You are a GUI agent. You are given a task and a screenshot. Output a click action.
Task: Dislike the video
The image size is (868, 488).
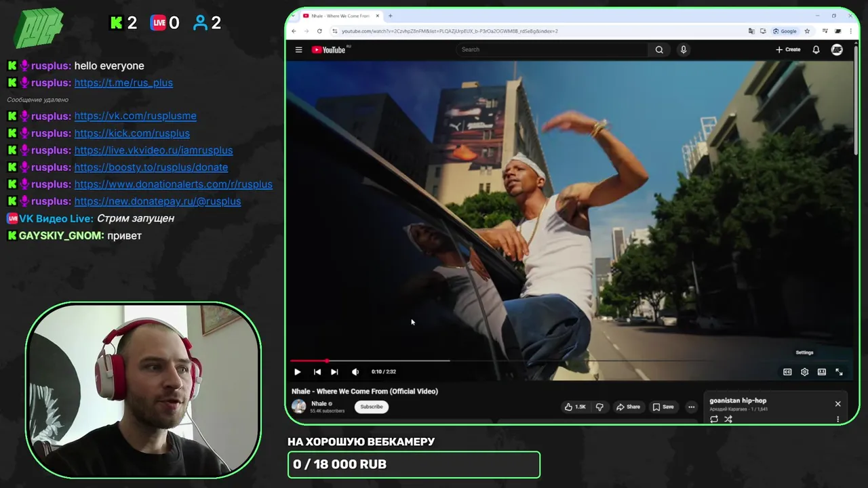[x=599, y=407]
